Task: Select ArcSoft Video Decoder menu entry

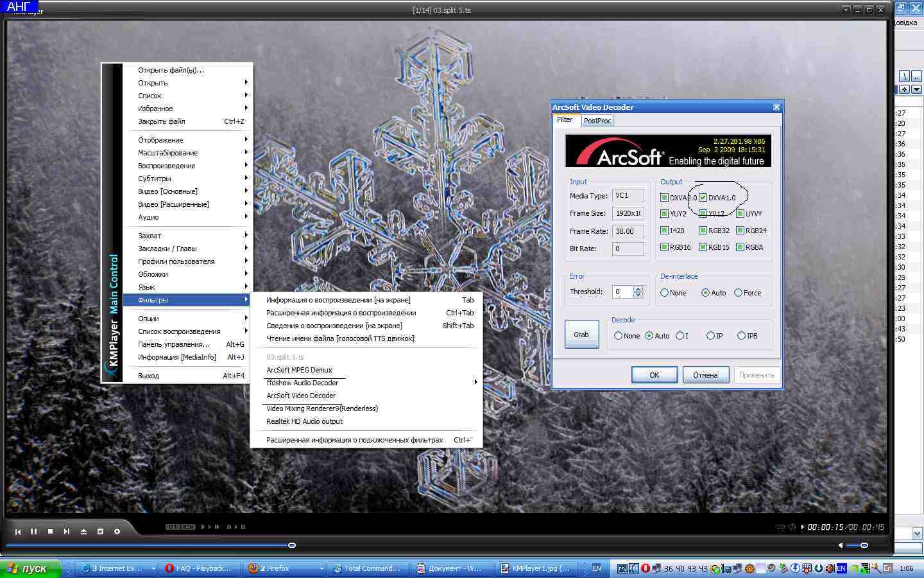Action: (301, 396)
